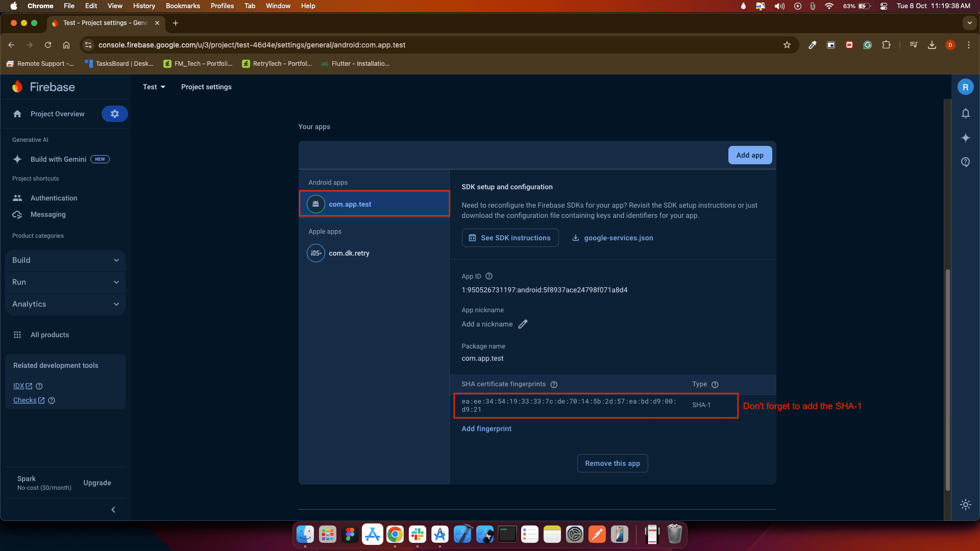
Task: Open project settings gear icon
Action: (114, 114)
